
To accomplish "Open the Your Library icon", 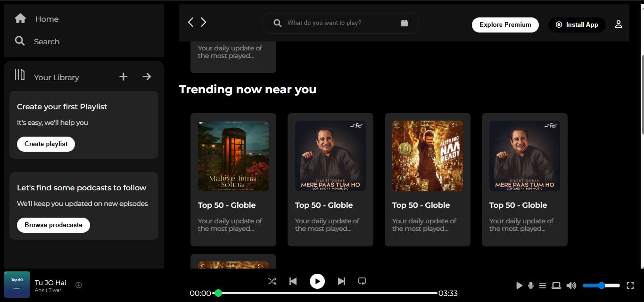I will (x=20, y=74).
